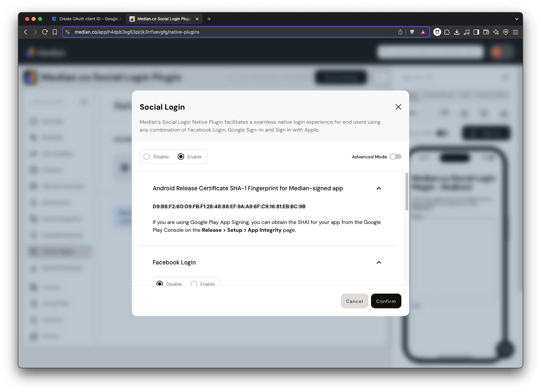Open Leo AI sparkle icon
Screen dimensions: 541x392
coord(496,32)
